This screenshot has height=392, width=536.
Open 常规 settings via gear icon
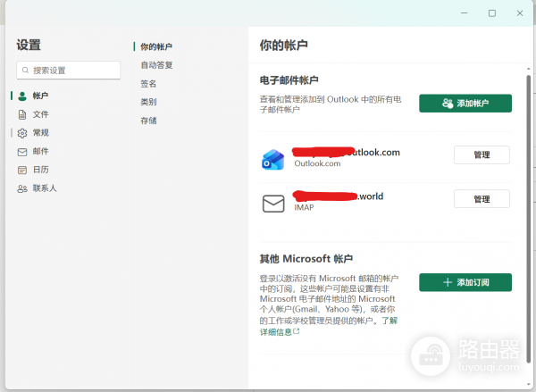click(x=22, y=133)
